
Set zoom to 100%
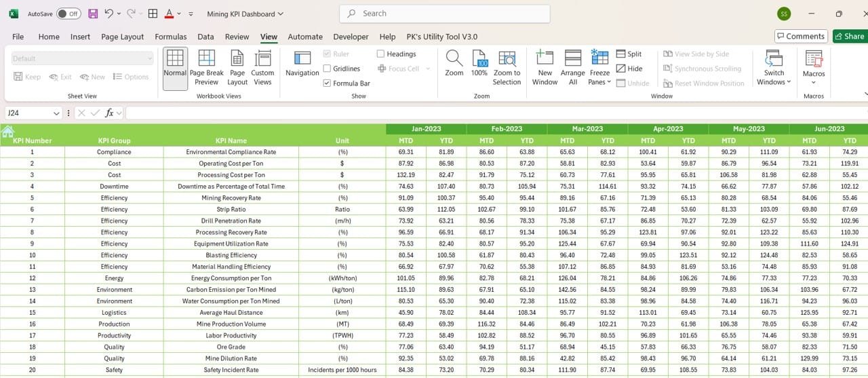(479, 64)
